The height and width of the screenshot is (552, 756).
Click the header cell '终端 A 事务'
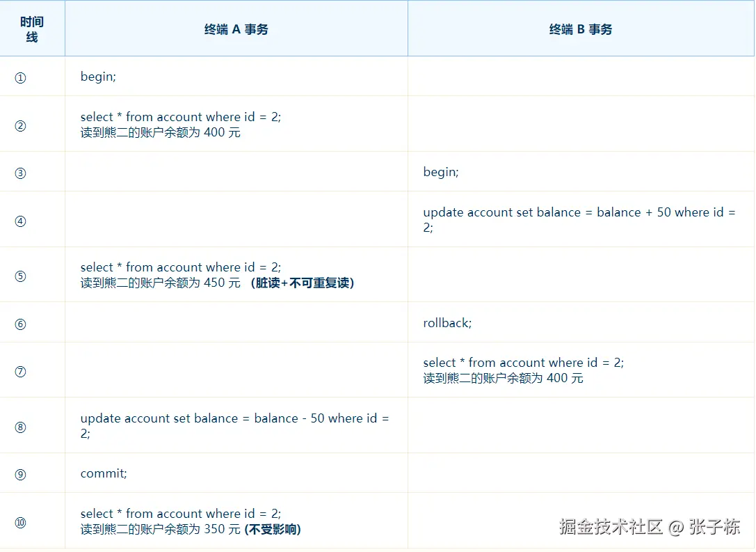tap(236, 29)
